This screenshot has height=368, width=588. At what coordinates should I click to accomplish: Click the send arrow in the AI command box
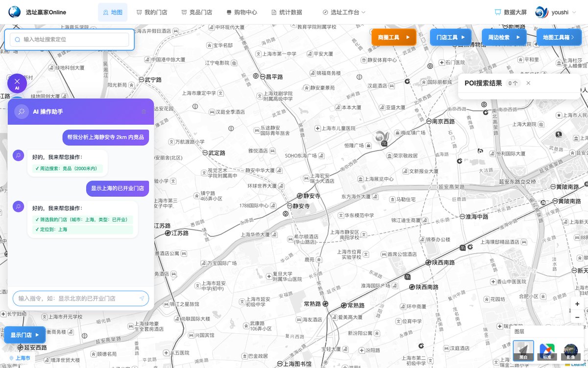pyautogui.click(x=142, y=298)
